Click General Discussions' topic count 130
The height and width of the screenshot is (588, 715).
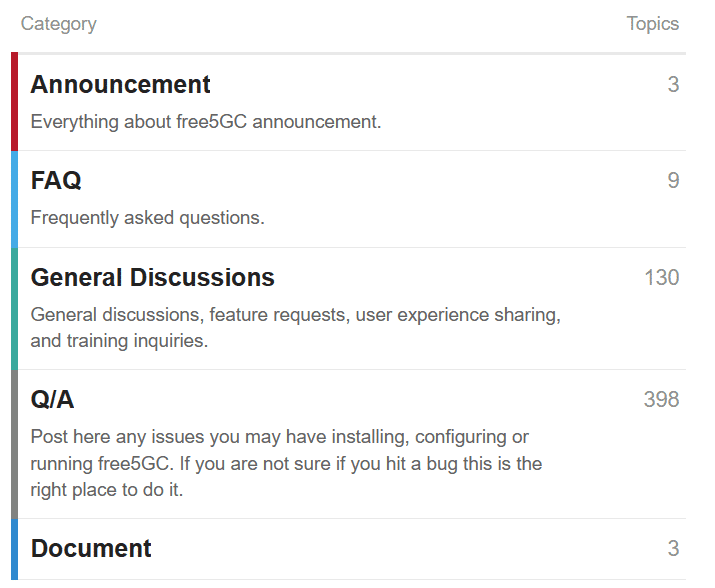click(x=662, y=277)
